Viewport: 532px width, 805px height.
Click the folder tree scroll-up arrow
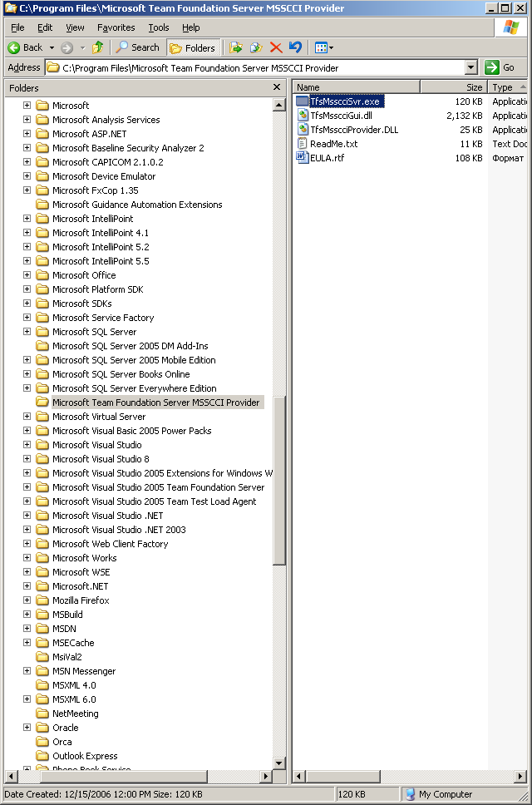click(279, 105)
